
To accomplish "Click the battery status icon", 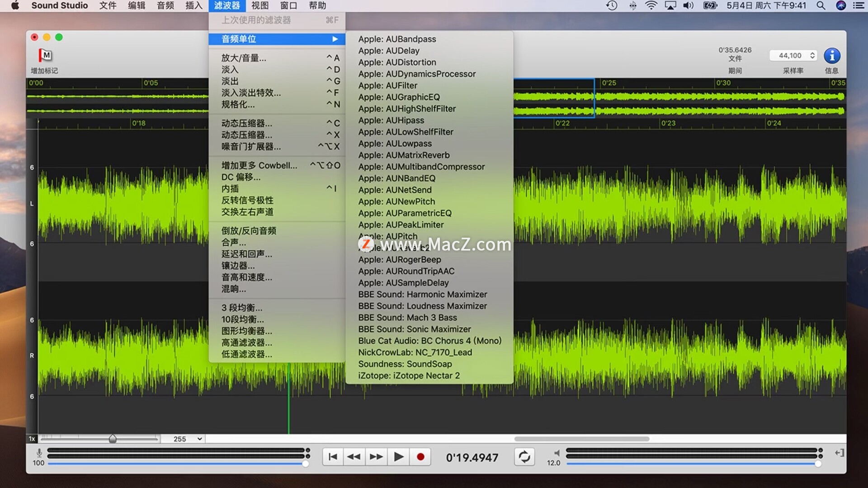I will click(710, 5).
